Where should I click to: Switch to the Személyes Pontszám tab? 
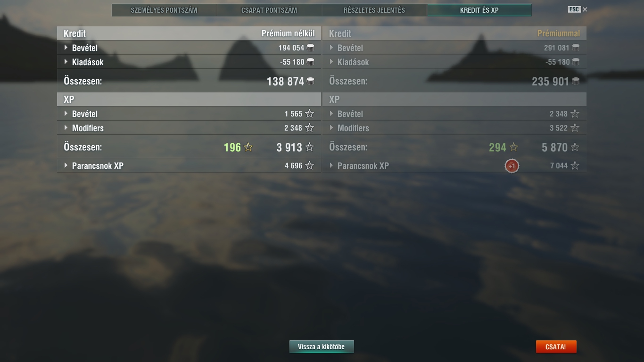coord(164,10)
